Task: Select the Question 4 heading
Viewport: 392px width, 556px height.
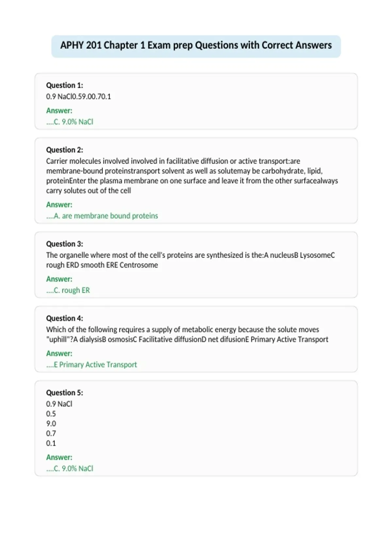Action: (x=64, y=318)
